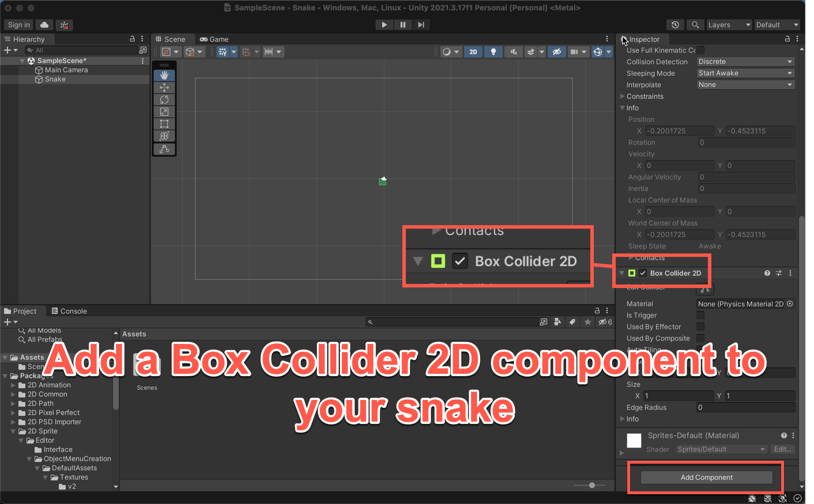Adjust the asset icon size slider
Viewport: 814px width, 504px height.
click(x=592, y=485)
